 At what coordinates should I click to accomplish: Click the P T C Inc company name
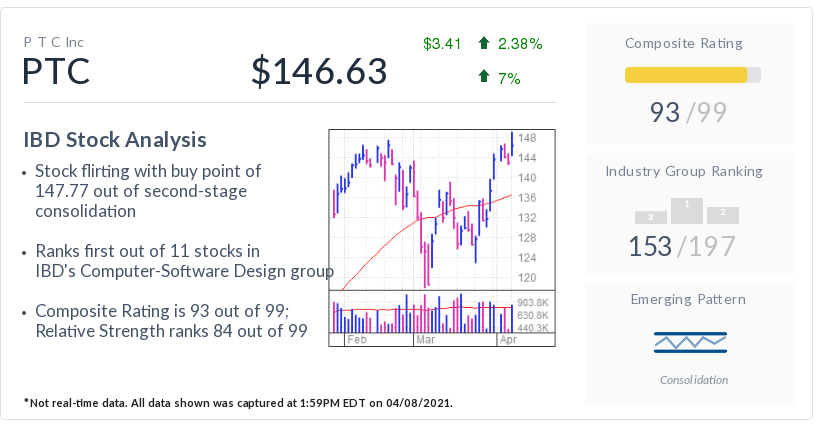click(x=54, y=42)
